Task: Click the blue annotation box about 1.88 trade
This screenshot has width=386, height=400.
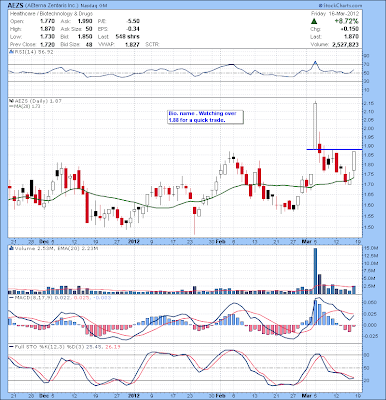Action: [206, 117]
